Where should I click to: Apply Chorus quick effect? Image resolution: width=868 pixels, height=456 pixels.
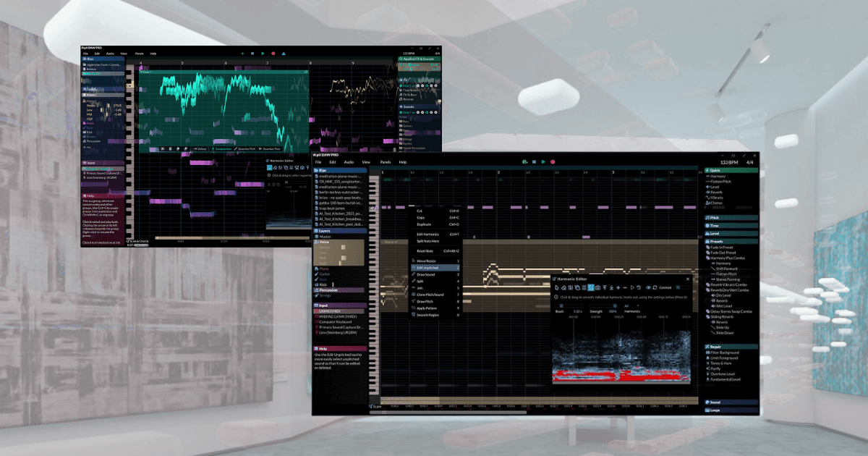pos(715,203)
